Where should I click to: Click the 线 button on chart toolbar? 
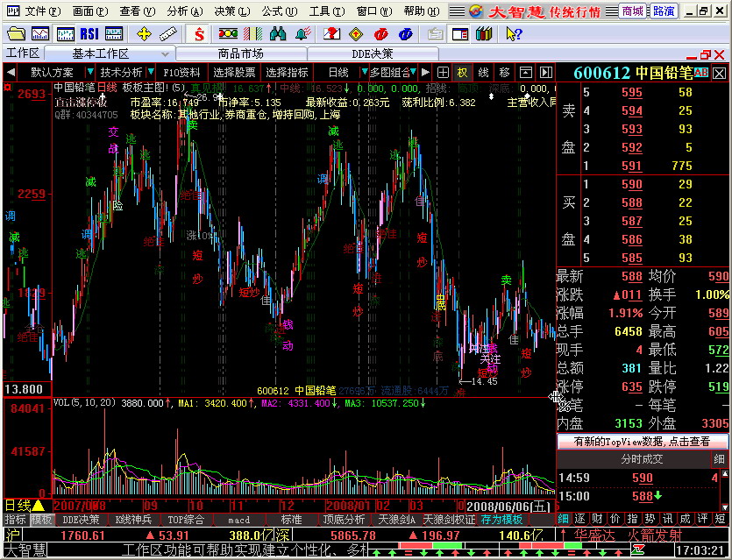[484, 73]
